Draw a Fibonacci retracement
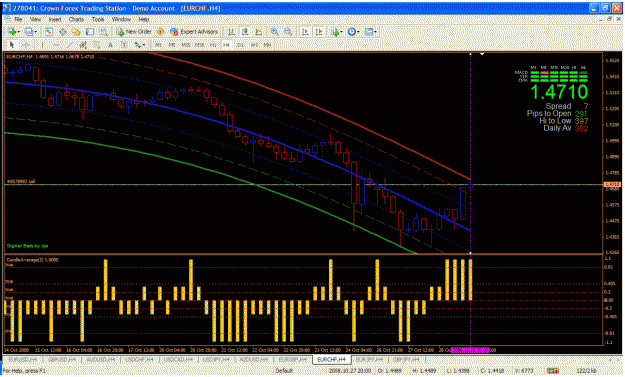 [x=96, y=45]
